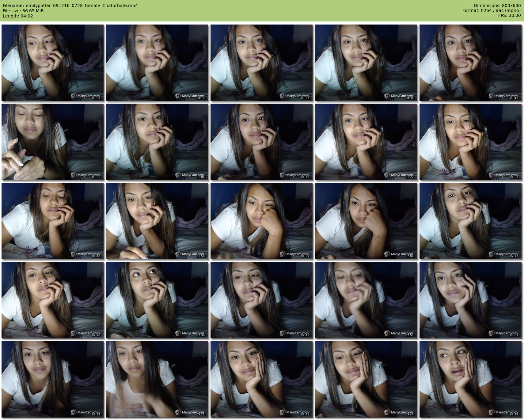The width and height of the screenshot is (524, 420).
Task: Select the frame labeled 01:13
Action: tap(262, 142)
